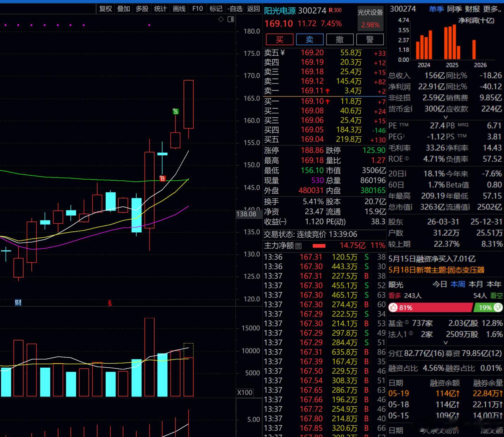This screenshot has width=504, height=437.
Task: Click the red S marker on the chart's bottom axis
Action: click(x=110, y=303)
